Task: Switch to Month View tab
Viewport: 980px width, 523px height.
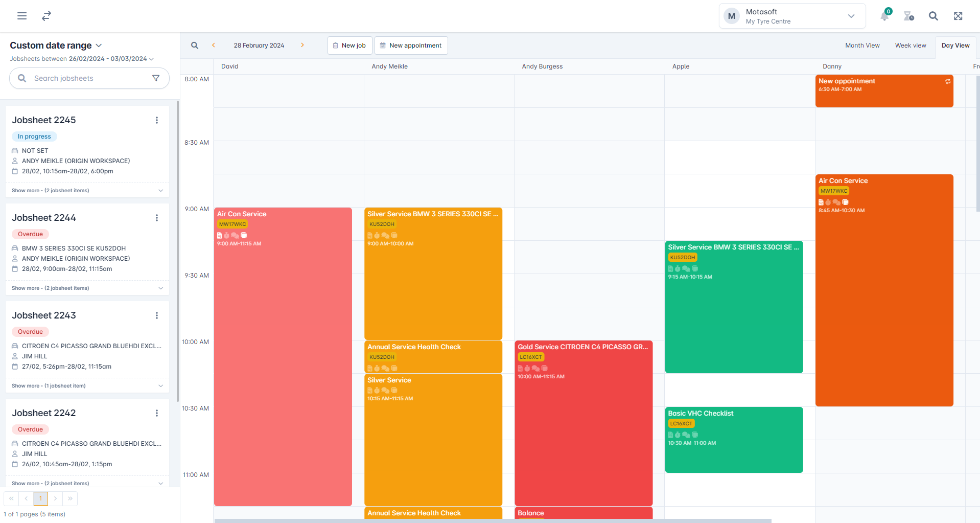Action: click(862, 46)
